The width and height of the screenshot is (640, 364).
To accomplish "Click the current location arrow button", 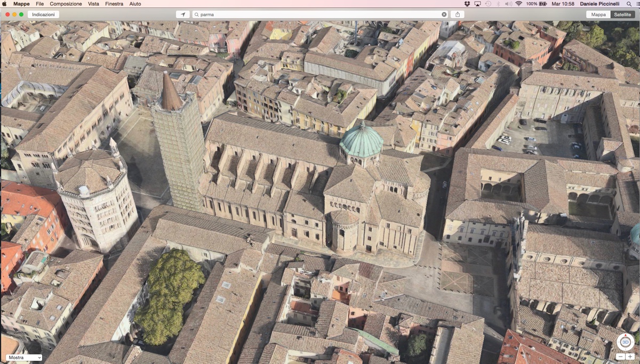I will click(x=183, y=14).
